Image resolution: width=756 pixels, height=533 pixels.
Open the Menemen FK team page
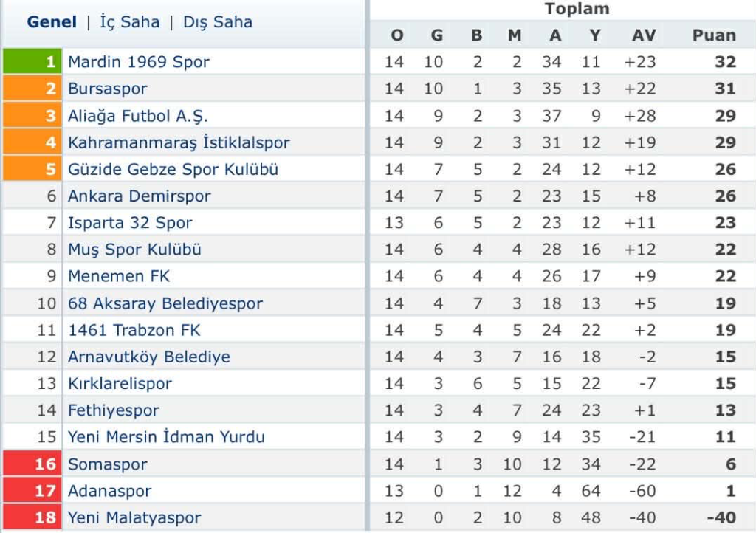pyautogui.click(x=111, y=276)
